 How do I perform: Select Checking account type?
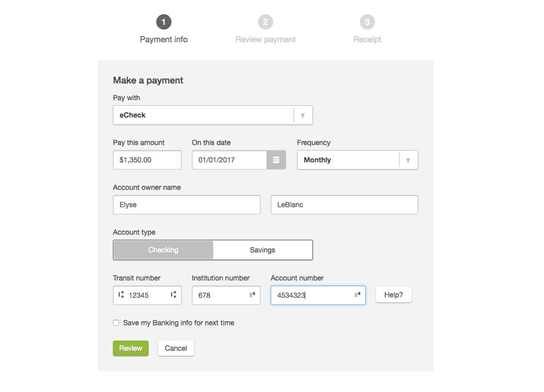[163, 250]
